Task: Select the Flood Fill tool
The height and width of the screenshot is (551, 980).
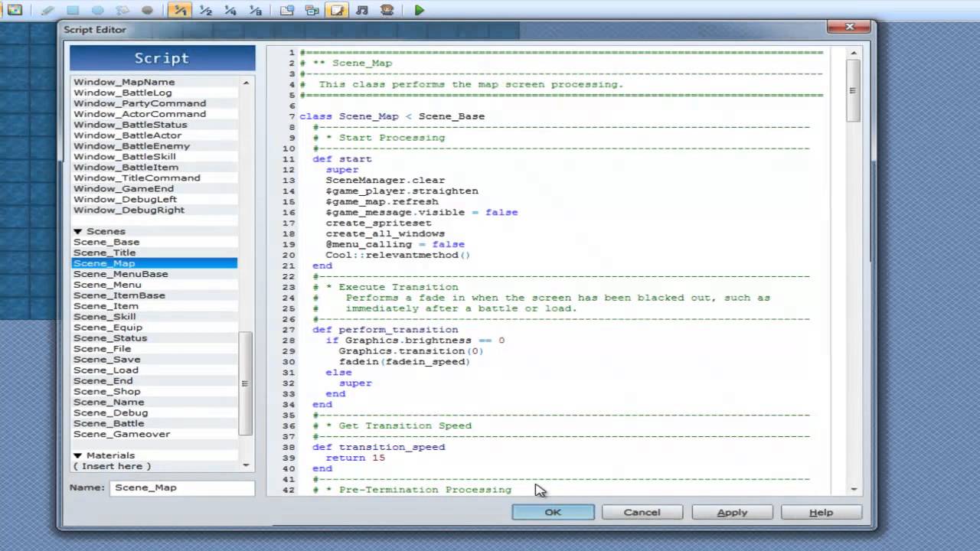Action: pos(122,10)
